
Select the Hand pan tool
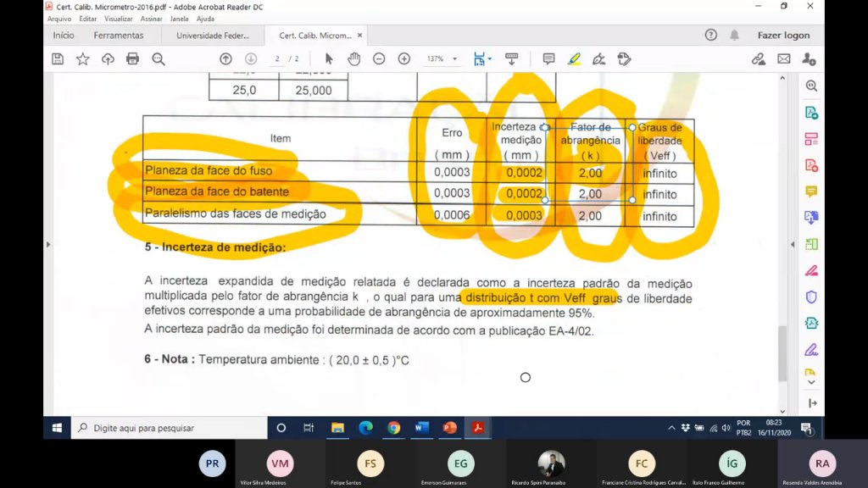(353, 59)
